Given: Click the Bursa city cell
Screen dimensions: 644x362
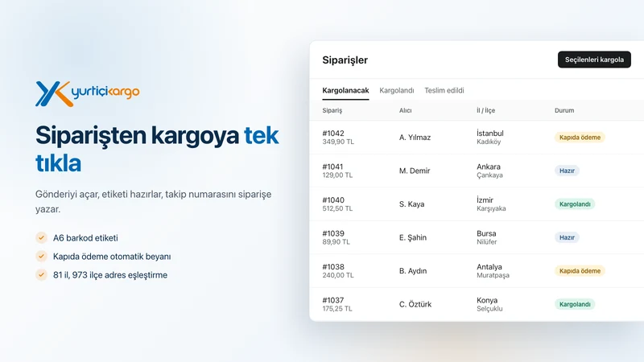Looking at the screenshot, I should coord(486,233).
